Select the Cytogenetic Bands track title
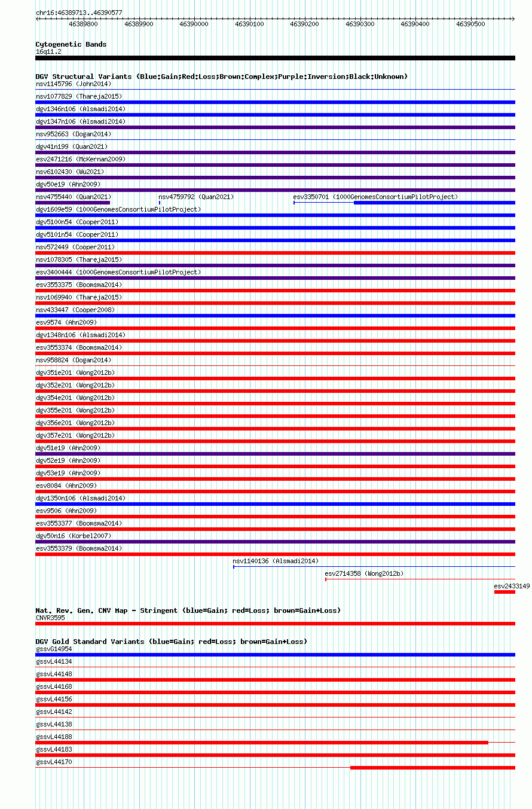Image resolution: width=532 pixels, height=809 pixels. click(71, 44)
